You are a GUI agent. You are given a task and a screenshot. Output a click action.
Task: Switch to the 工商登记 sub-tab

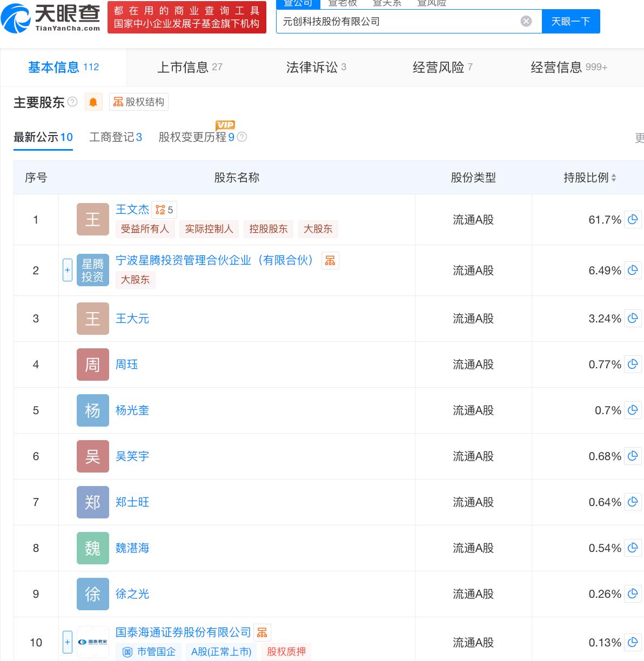pyautogui.click(x=115, y=137)
